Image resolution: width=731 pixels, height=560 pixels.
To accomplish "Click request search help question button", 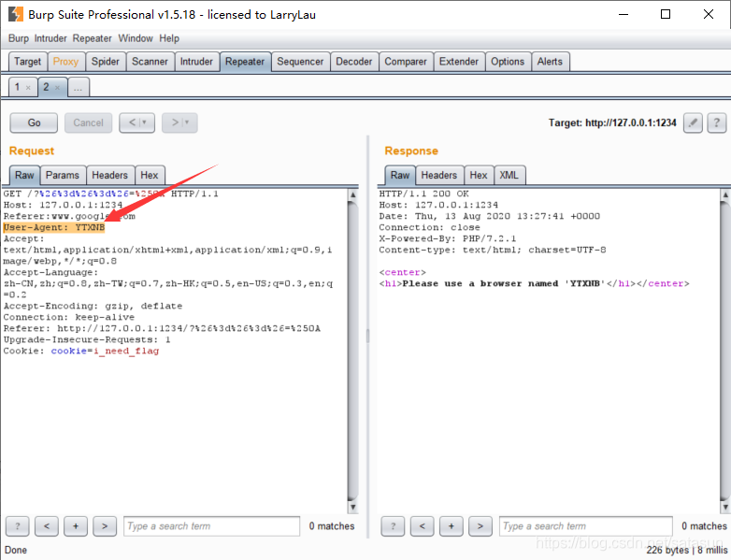I will (x=17, y=526).
